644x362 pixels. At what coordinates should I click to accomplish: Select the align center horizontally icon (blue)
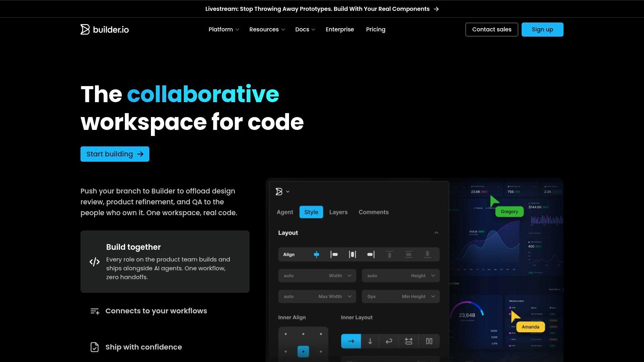[x=316, y=254]
